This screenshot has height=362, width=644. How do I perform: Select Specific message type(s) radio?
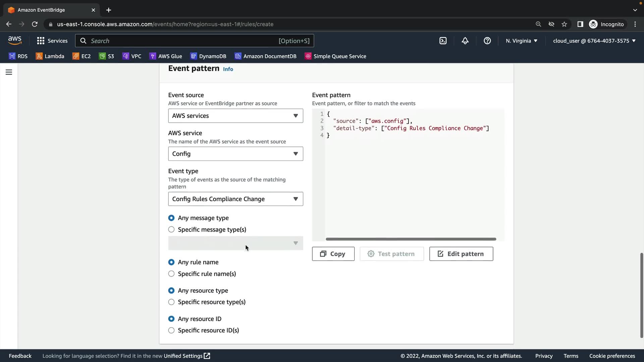(171, 230)
